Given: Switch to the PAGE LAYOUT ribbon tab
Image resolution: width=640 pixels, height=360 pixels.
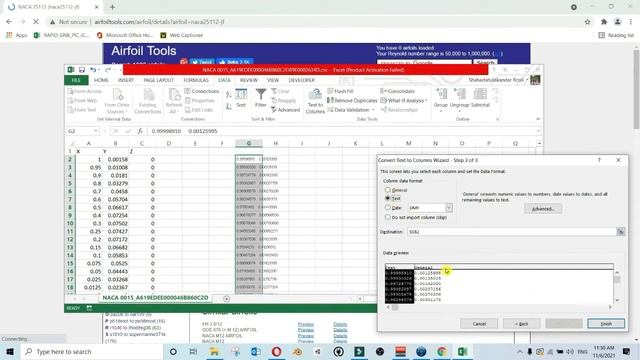Looking at the screenshot, I should tap(158, 80).
